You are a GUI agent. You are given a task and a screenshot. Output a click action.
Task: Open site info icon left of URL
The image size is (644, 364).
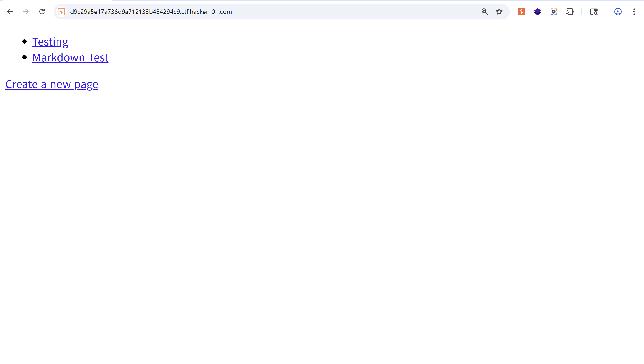(61, 12)
